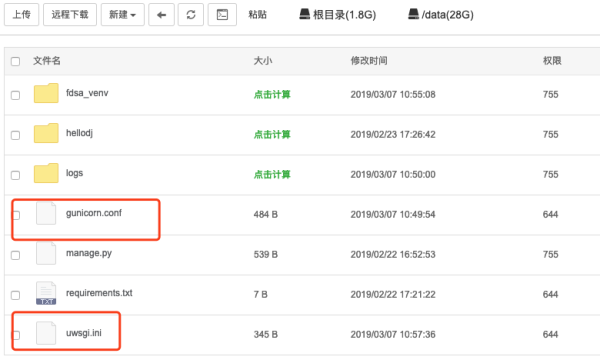Click timestamp 2019/02/22 16:52:53
Screen dimensions: 600x360
tap(393, 254)
